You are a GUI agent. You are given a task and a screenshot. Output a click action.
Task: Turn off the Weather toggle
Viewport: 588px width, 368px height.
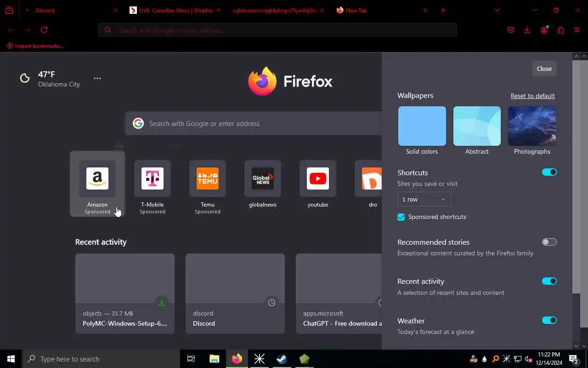549,320
